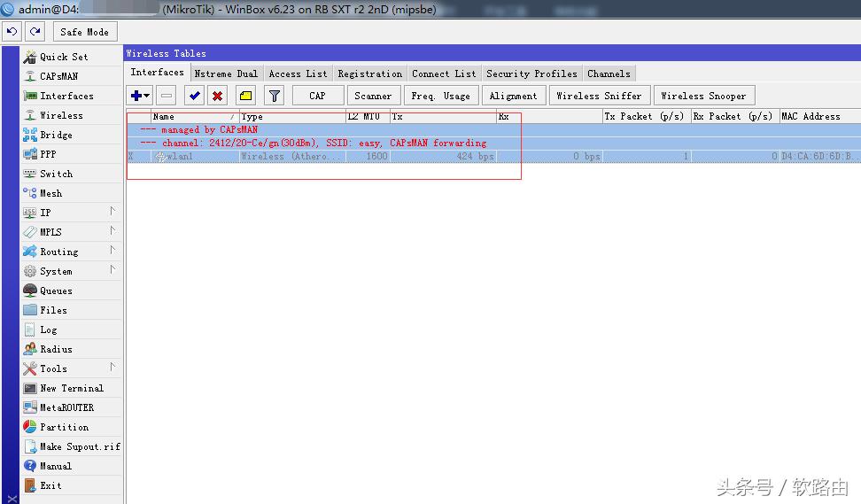Image resolution: width=861 pixels, height=504 pixels.
Task: Open Switch sidebar item
Action: coord(72,174)
